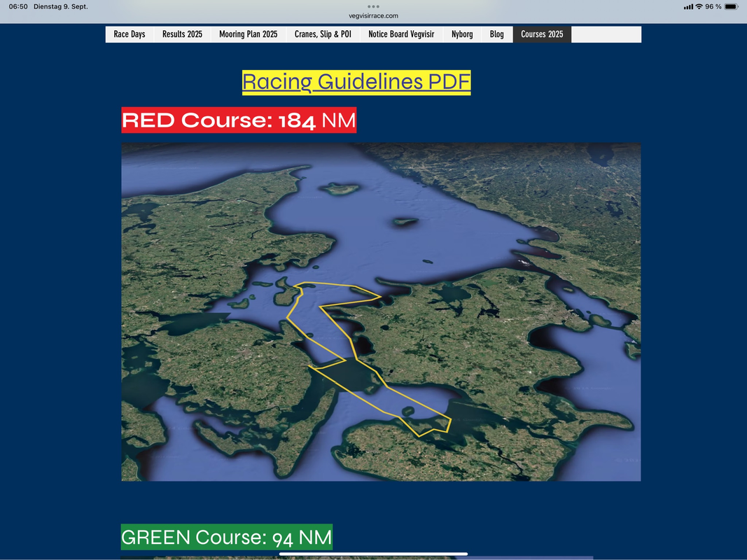Screen dimensions: 747x560
Task: Select the active Courses 2025 tab
Action: tap(542, 34)
